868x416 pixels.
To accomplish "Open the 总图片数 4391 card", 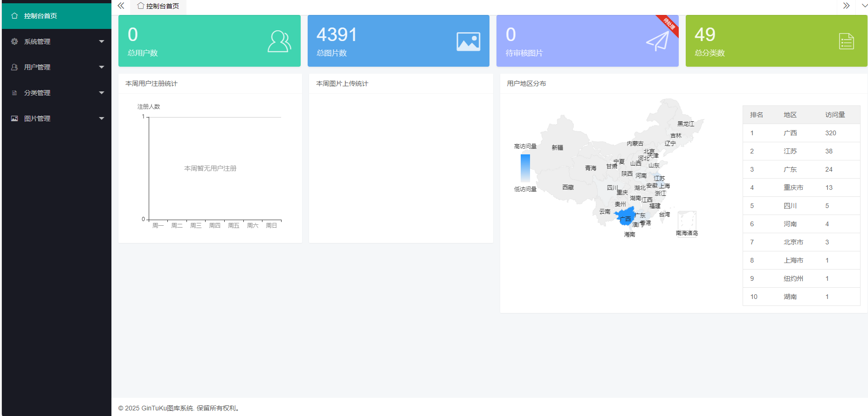I will [x=399, y=41].
